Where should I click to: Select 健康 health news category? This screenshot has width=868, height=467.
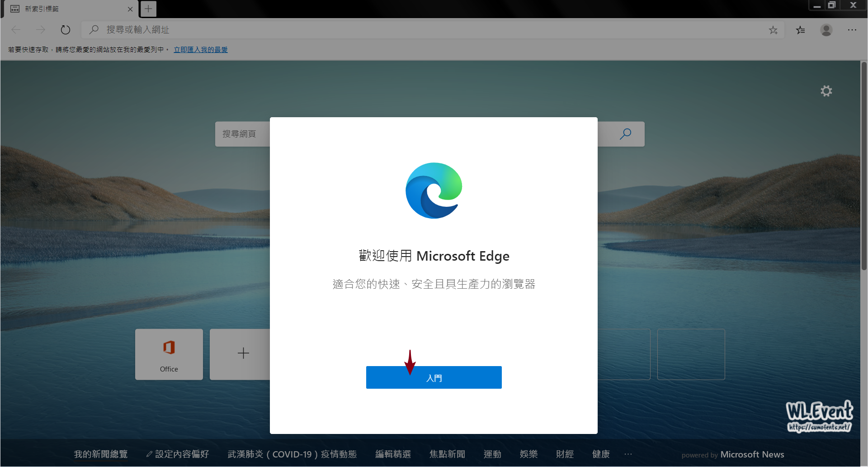point(601,454)
